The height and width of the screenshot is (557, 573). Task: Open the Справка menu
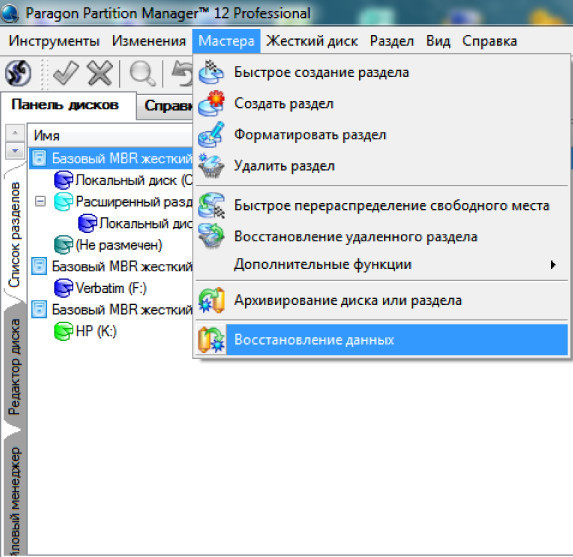pos(489,41)
